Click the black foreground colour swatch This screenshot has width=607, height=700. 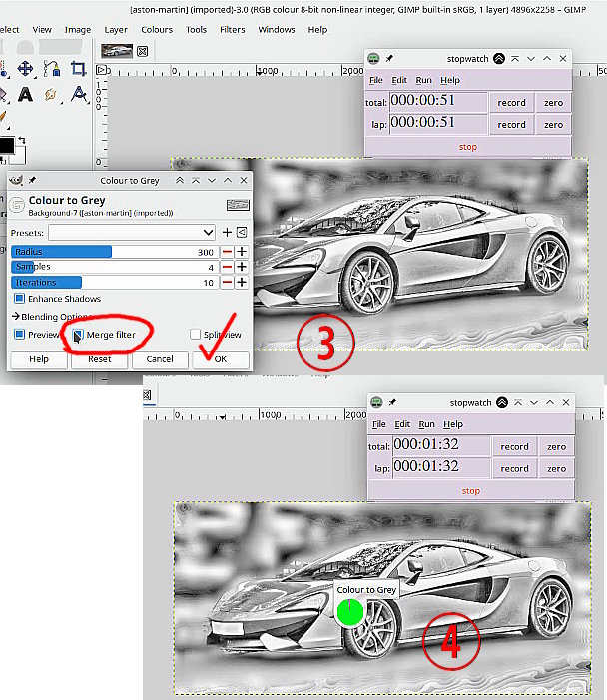(6, 145)
